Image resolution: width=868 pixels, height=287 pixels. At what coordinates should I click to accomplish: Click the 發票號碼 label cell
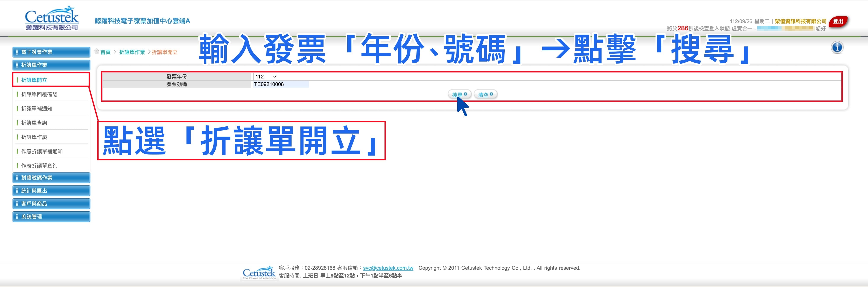pyautogui.click(x=177, y=84)
